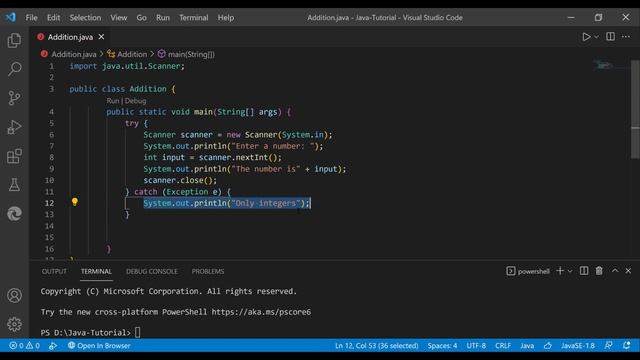This screenshot has width=640, height=360.
Task: Click the debug launch status bar icon
Action: click(x=53, y=346)
